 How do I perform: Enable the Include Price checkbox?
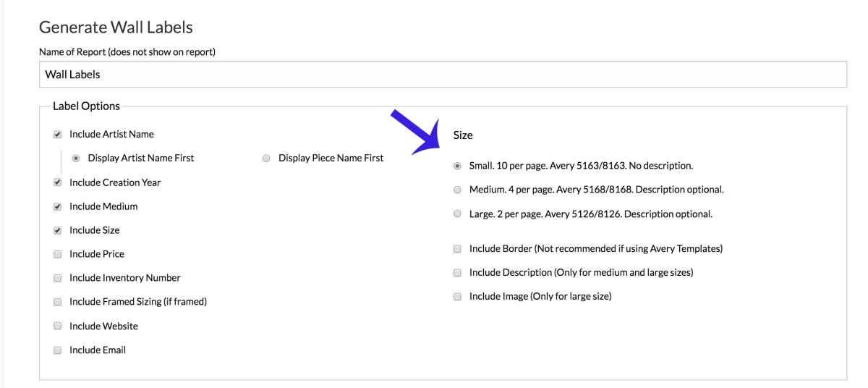pos(58,255)
